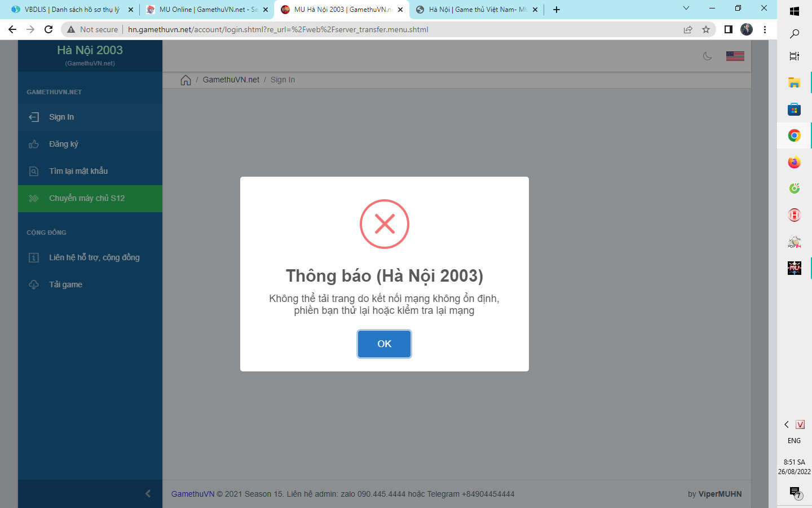Select Tìm lại mật khẩu in sidebar
The image size is (812, 508).
click(78, 171)
